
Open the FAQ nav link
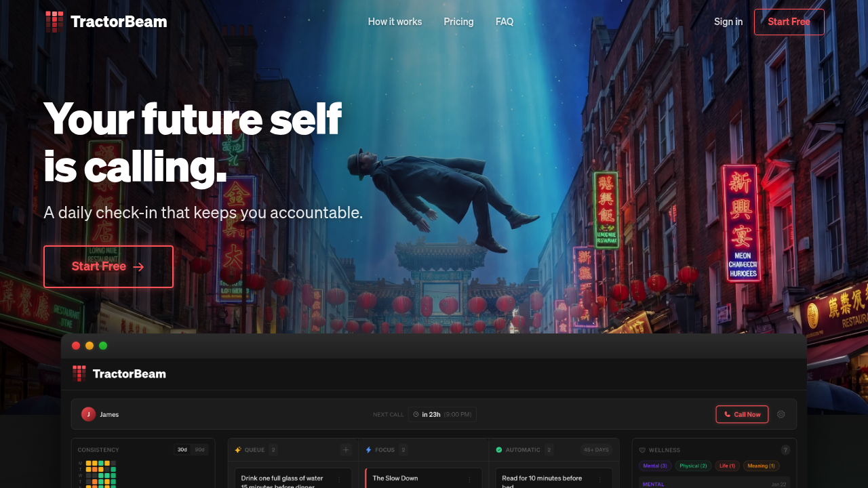[x=505, y=22]
